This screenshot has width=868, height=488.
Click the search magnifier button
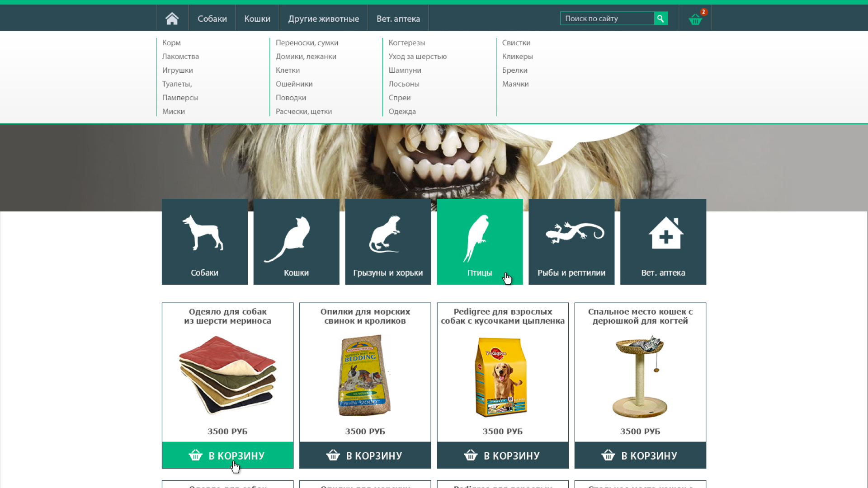660,19
